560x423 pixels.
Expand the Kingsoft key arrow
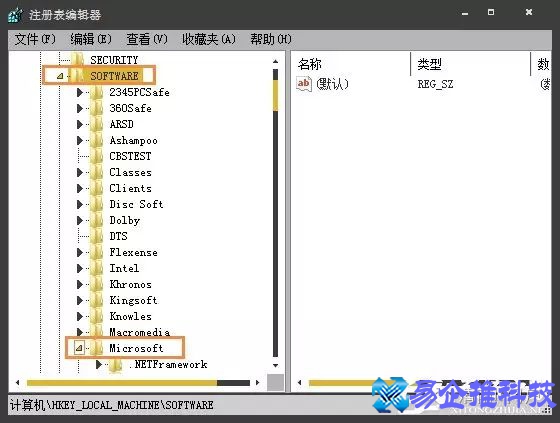click(80, 300)
